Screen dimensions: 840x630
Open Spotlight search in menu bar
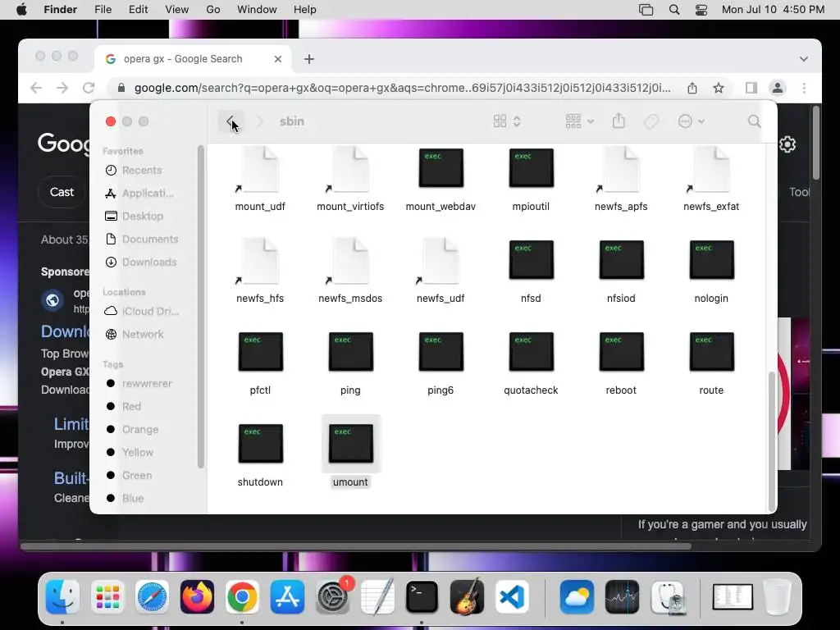674,10
